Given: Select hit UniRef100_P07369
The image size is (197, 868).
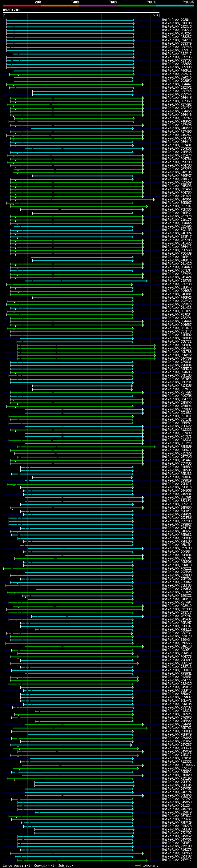Looking at the screenshot, I should click(x=177, y=101).
